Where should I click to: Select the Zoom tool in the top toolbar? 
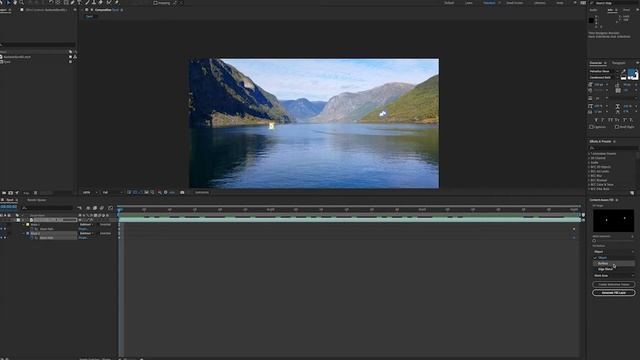coord(22,2)
